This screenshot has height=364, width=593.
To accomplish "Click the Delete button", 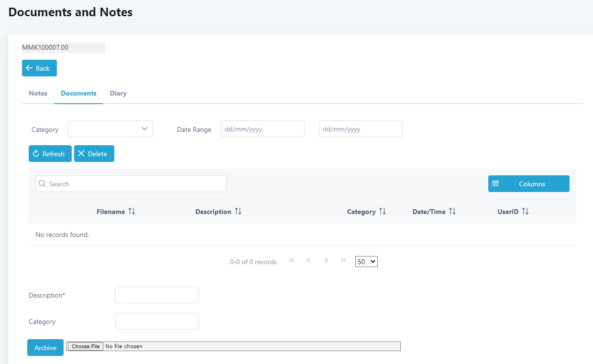I will (x=94, y=154).
